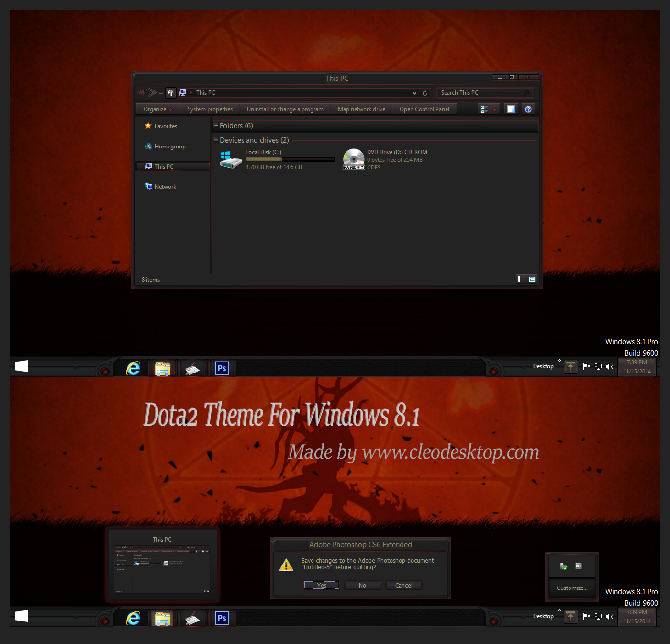
Task: Choose 'Uninstall or change a program'
Action: point(285,109)
